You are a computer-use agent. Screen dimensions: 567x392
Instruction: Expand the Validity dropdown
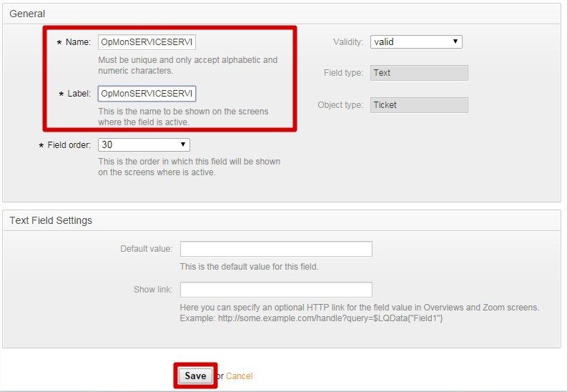[416, 42]
